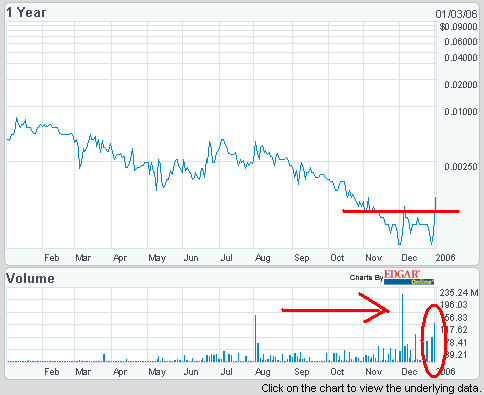Screen dimensions: 484x395
Task: Click the 'Click on the chart' instruction text
Action: point(372,389)
